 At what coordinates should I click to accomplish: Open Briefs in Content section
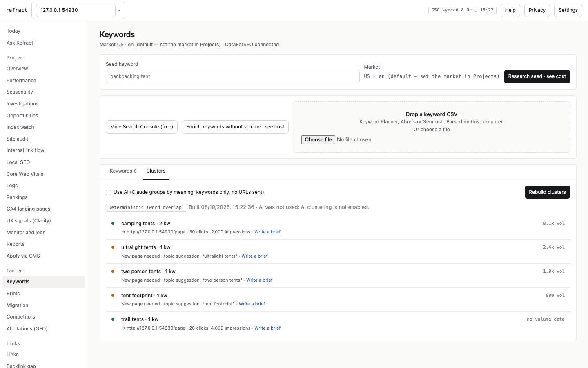tap(44, 294)
